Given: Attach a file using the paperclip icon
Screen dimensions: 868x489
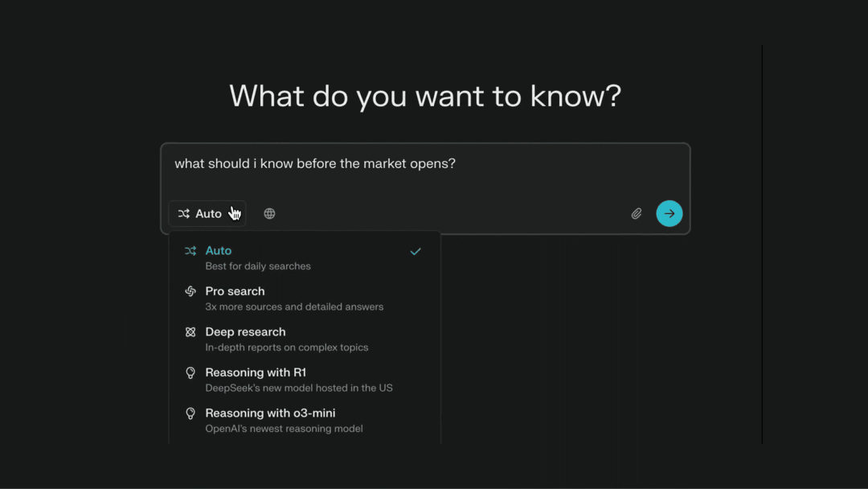Looking at the screenshot, I should 637,214.
